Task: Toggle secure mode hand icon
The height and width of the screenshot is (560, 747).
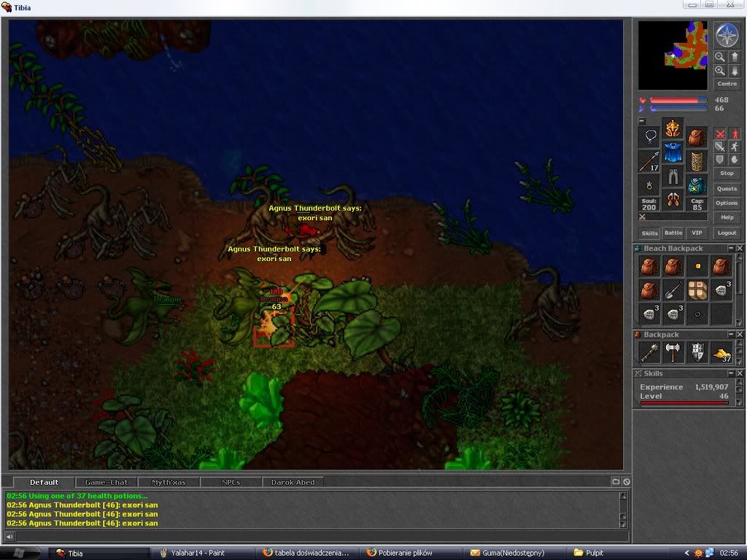Action: (734, 160)
